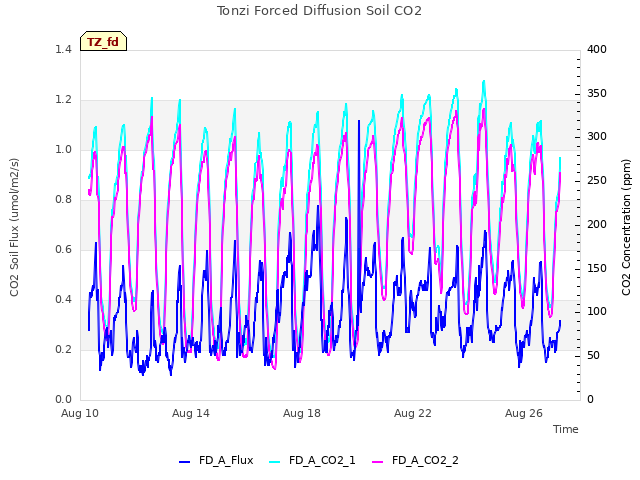The height and width of the screenshot is (480, 640).
Task: Click the CO2 Concentration (ppm) axis title
Action: click(626, 227)
